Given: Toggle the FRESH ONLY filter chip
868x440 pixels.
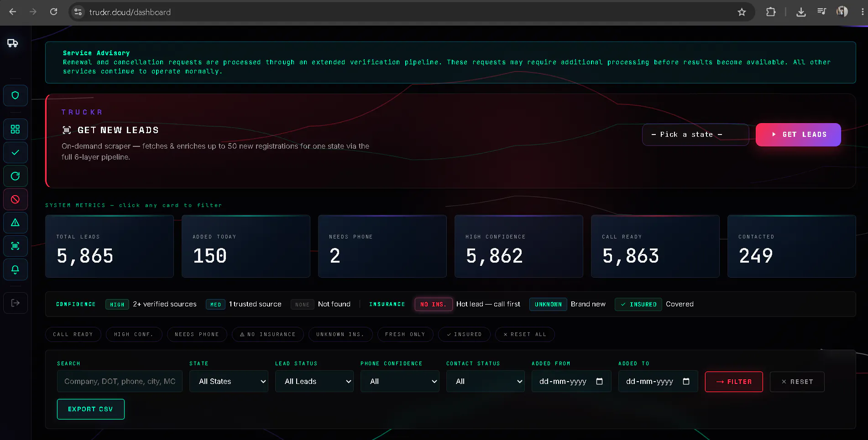Looking at the screenshot, I should tap(405, 335).
